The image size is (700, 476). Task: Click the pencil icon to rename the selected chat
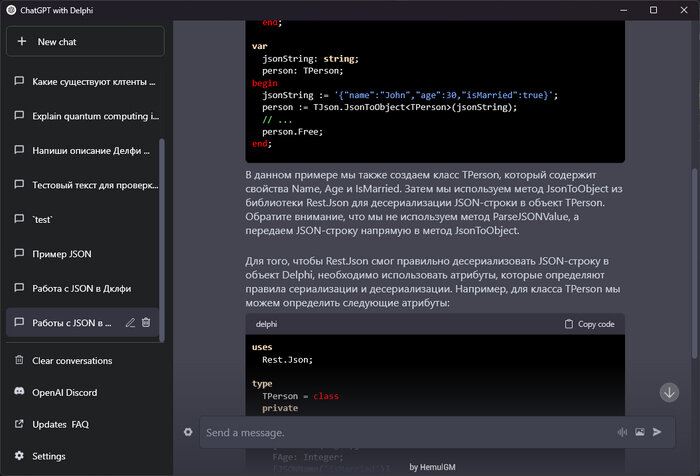click(130, 322)
